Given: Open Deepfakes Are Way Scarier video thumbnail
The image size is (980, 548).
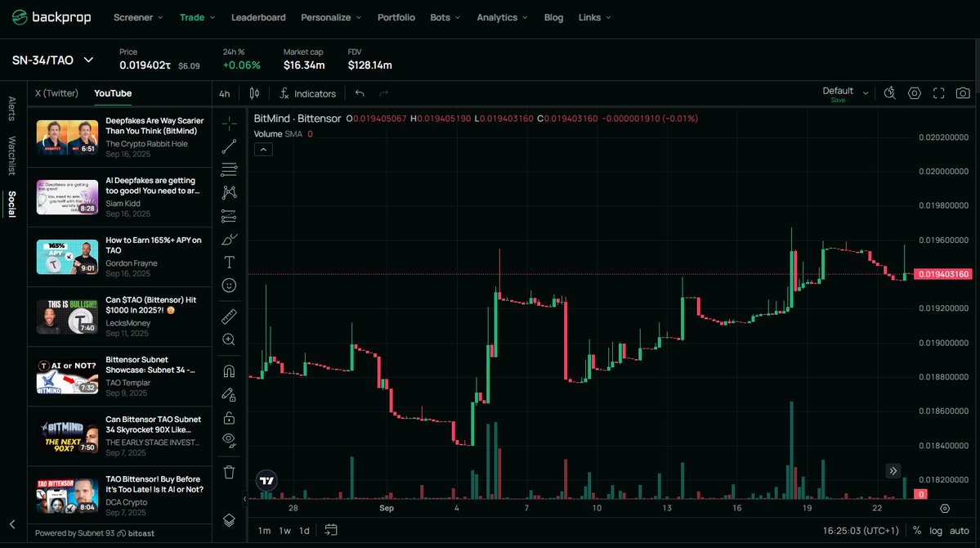Looking at the screenshot, I should 67,137.
